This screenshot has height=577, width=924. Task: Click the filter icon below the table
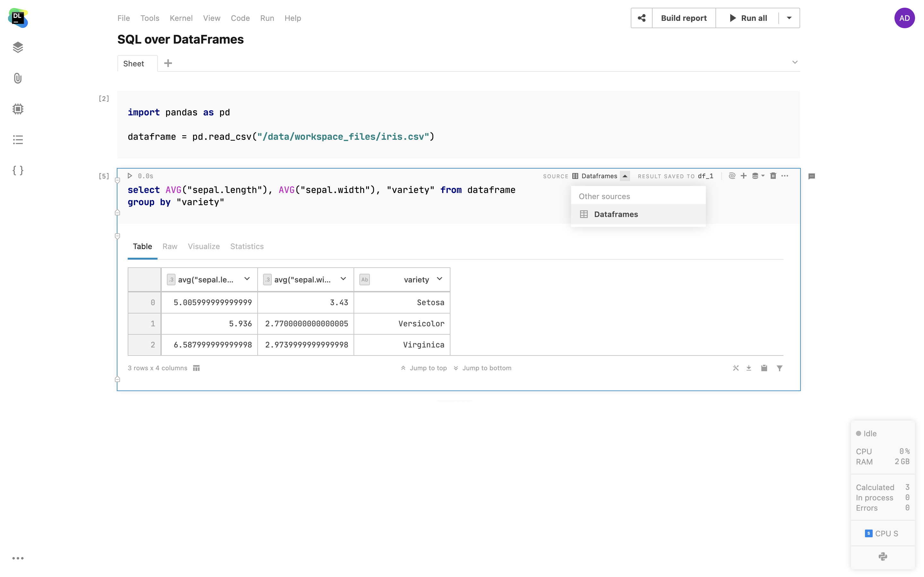(x=779, y=368)
